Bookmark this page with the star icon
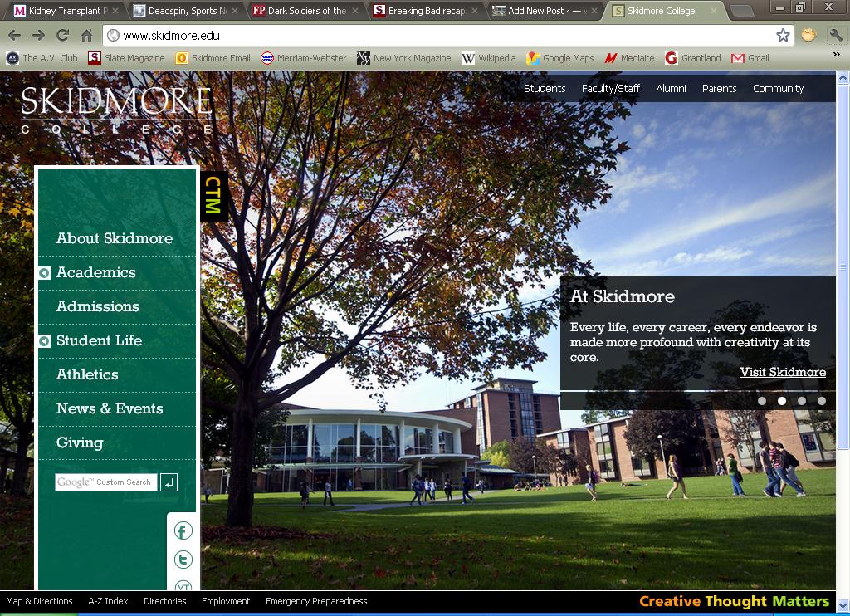Viewport: 850px width, 616px height. [x=783, y=35]
